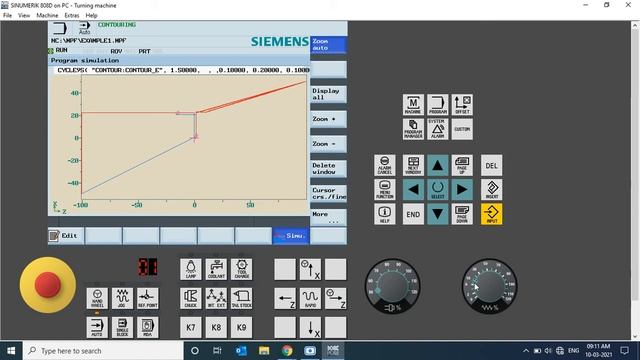The height and width of the screenshot is (360, 640).
Task: Select JOG mode
Action: coord(122,298)
